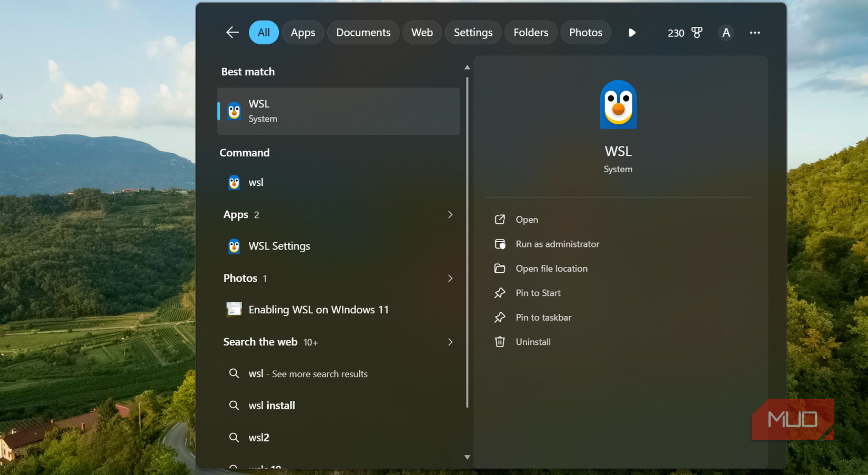This screenshot has height=475, width=868.
Task: Click the magnifier icon beside wsl2
Action: point(234,437)
